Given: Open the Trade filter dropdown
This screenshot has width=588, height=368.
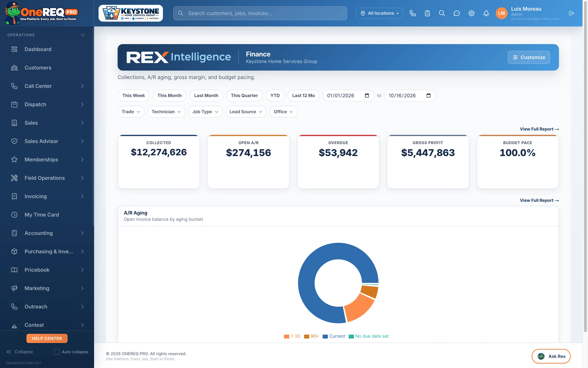Looking at the screenshot, I should point(131,112).
